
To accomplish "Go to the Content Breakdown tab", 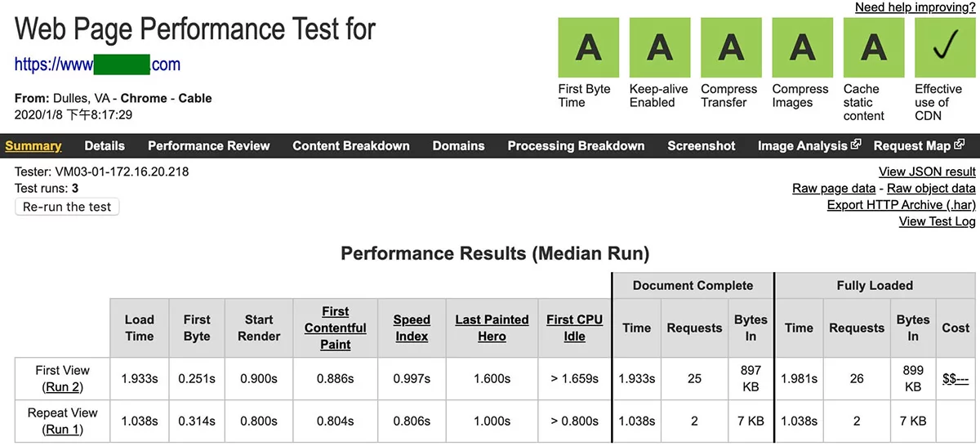I will (x=351, y=145).
